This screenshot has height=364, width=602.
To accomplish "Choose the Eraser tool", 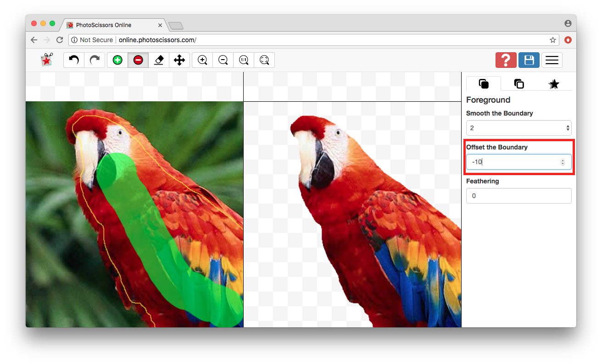I will [x=159, y=60].
